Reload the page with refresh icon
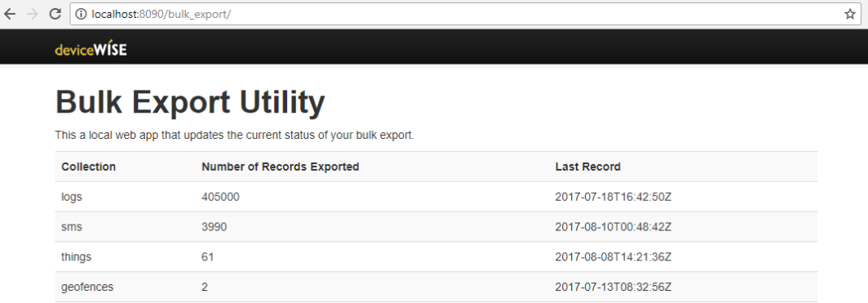 tap(55, 15)
